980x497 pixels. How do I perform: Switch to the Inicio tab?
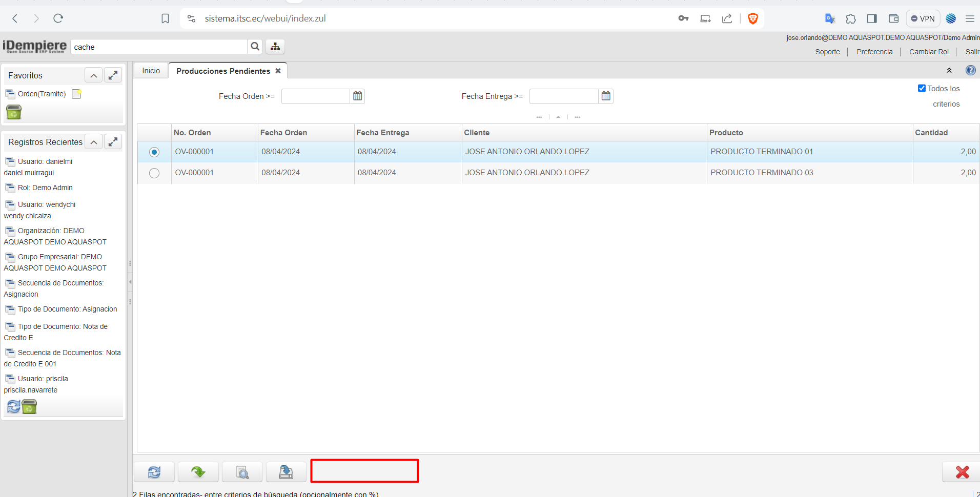point(151,71)
